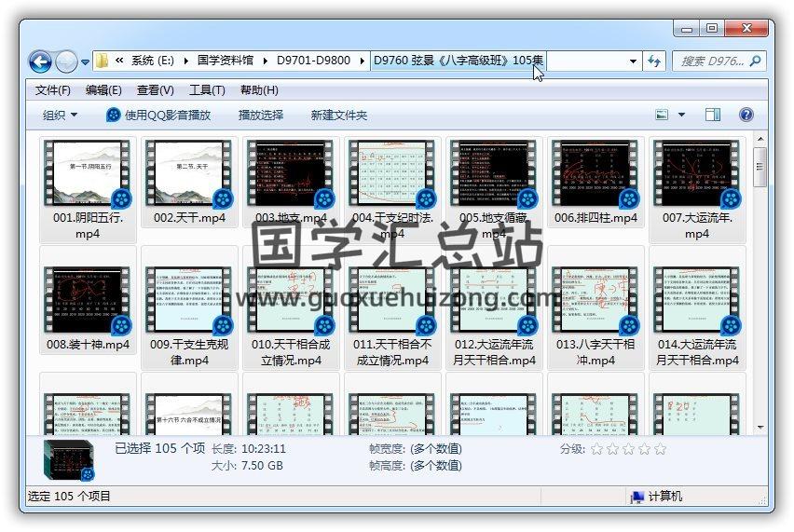Image resolution: width=794 pixels, height=532 pixels.
Task: Click the file name 010.天干相合成立情况.mp4
Action: [x=291, y=352]
